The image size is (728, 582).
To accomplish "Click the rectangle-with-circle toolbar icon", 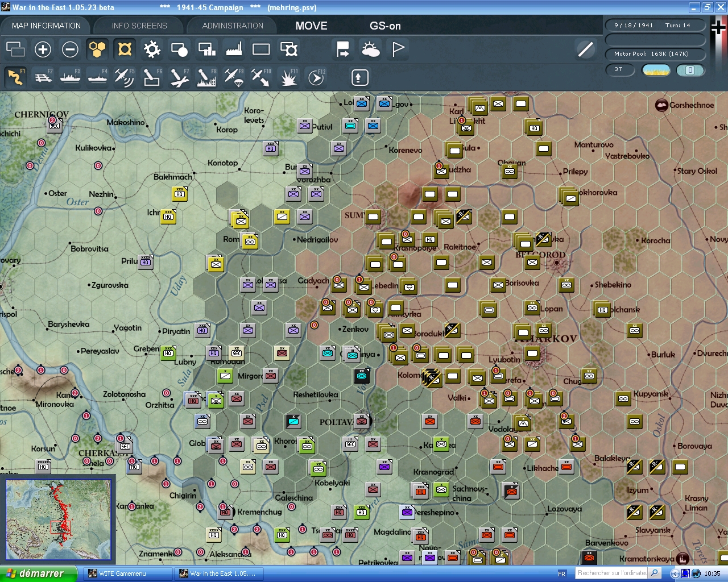I will 179,49.
